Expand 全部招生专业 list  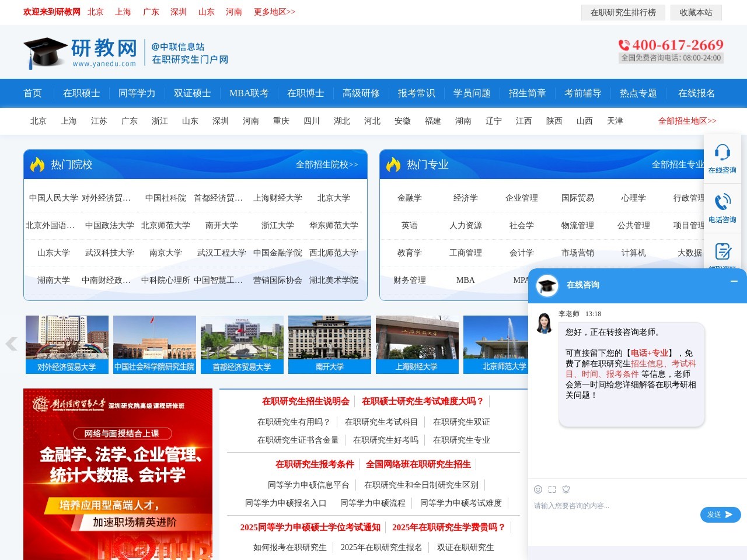[678, 164]
